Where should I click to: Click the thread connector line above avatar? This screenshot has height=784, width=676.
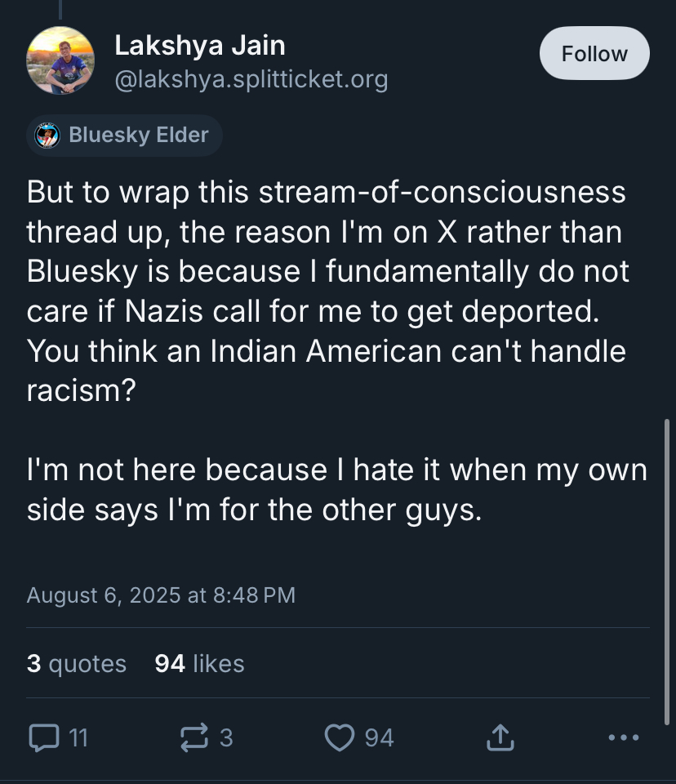point(60,8)
